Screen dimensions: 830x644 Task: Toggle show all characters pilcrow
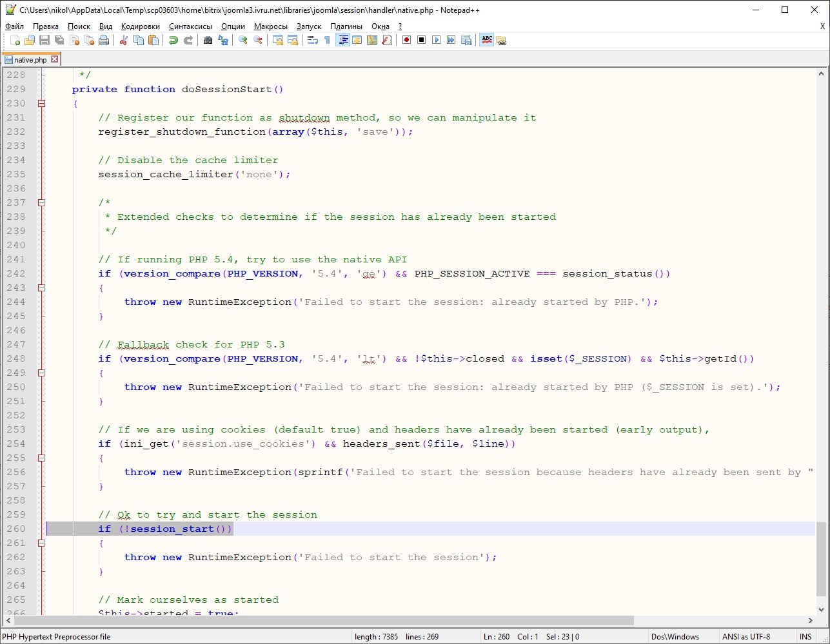[328, 40]
